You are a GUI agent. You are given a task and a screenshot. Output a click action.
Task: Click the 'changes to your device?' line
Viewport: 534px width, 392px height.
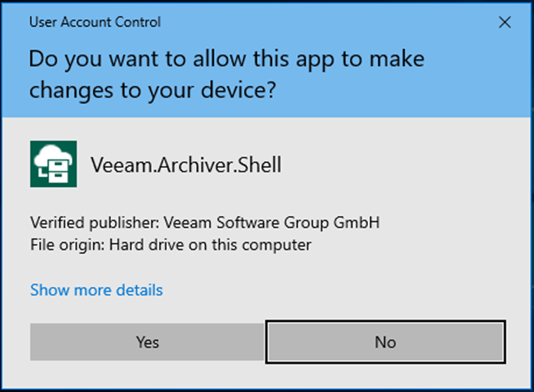pyautogui.click(x=153, y=90)
